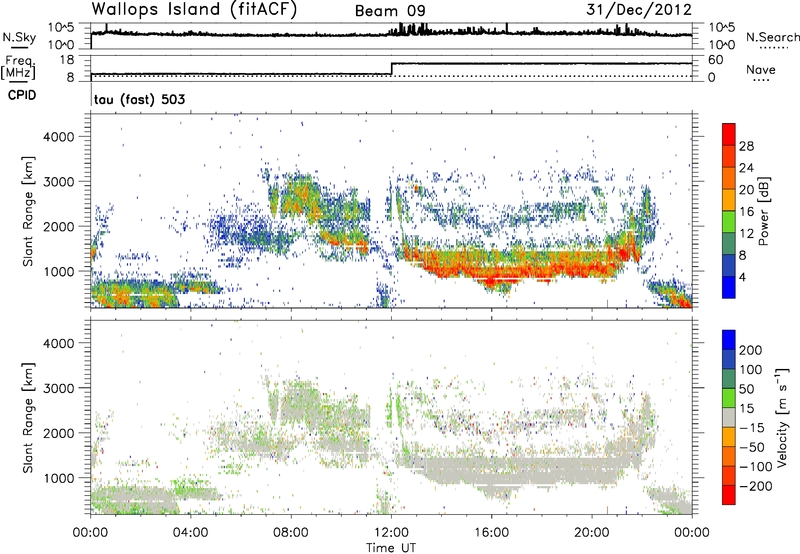Image resolution: width=800 pixels, height=554 pixels.
Task: Select the "CPID" row label
Action: click(x=22, y=95)
